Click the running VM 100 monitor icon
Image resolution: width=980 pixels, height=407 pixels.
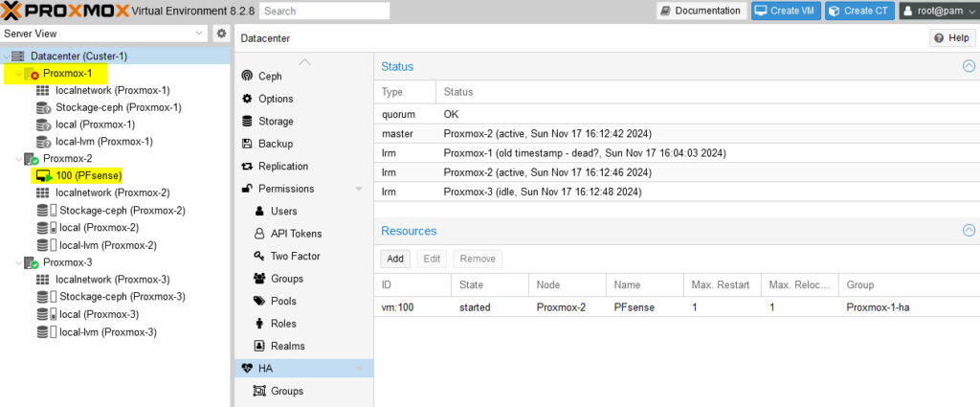pyautogui.click(x=44, y=175)
